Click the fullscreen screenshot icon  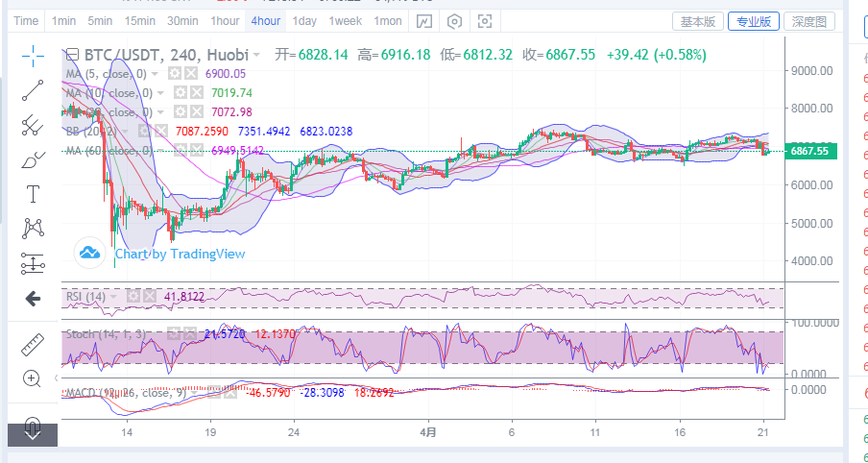pos(485,21)
